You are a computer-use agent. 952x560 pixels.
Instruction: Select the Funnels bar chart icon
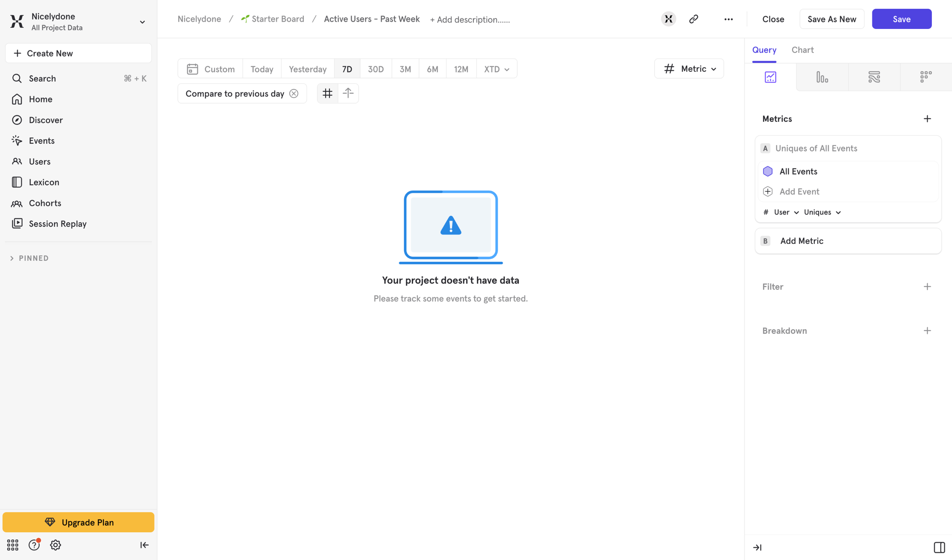click(x=822, y=77)
